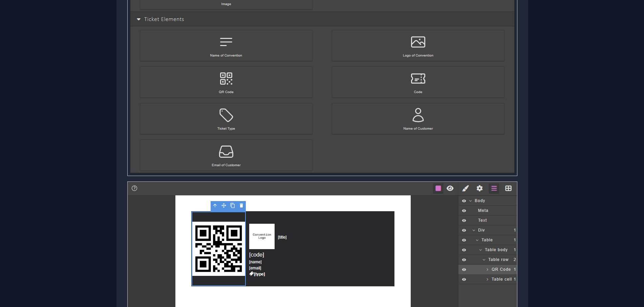Toggle visibility of the QR Code layer
The width and height of the screenshot is (644, 307).
[464, 269]
